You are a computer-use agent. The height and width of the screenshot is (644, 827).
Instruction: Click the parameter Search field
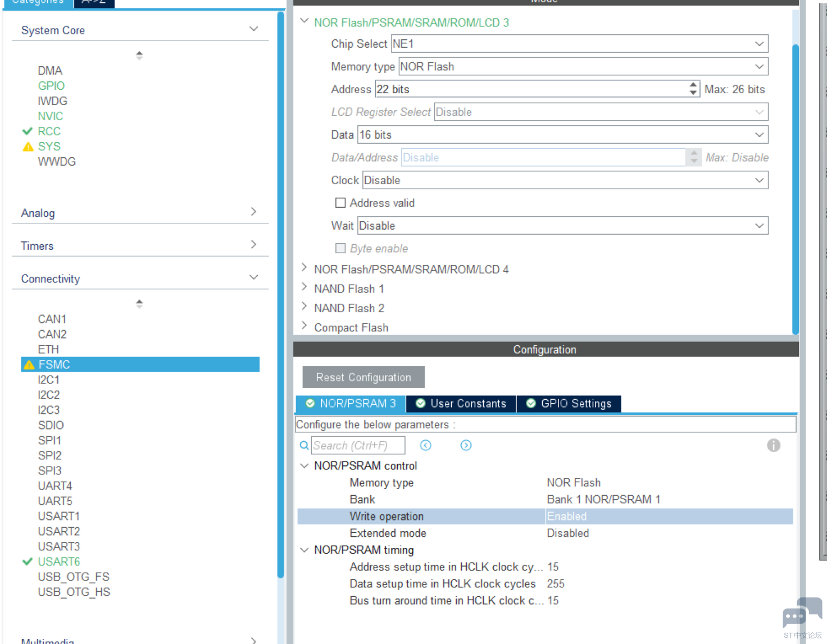(x=358, y=445)
